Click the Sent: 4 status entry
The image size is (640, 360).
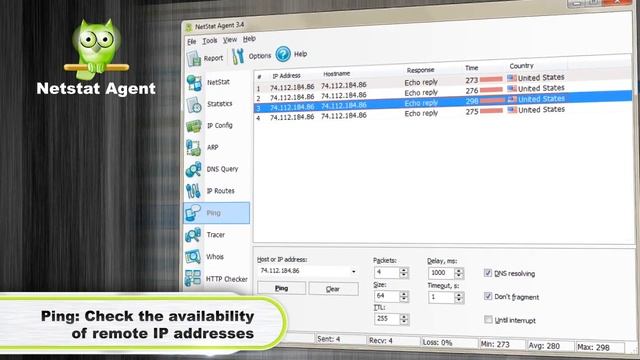point(329,339)
